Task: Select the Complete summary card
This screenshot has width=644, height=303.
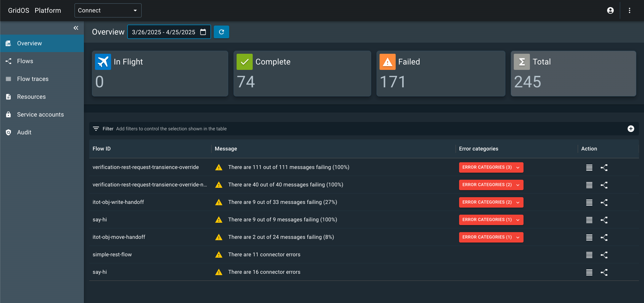Action: click(x=302, y=74)
